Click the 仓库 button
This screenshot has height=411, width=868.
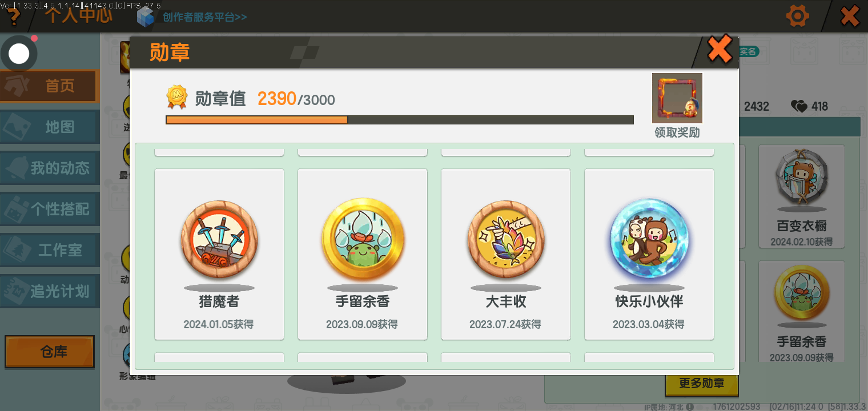tap(50, 352)
